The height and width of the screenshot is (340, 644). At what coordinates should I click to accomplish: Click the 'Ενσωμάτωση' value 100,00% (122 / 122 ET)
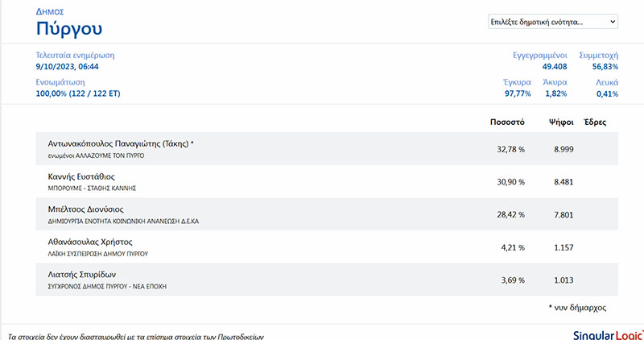78,93
